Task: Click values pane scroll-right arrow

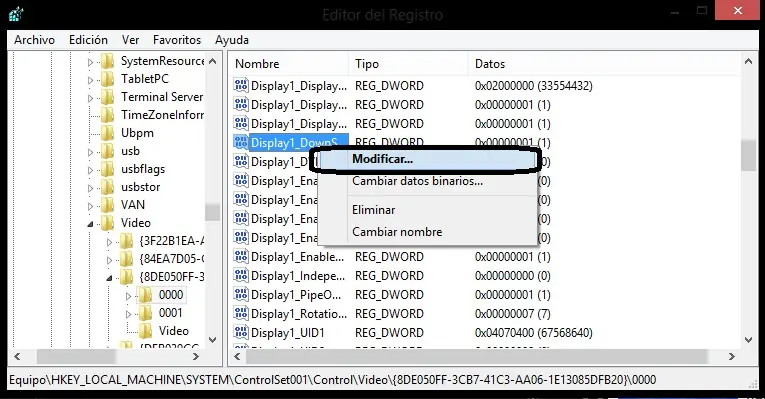Action: 731,357
